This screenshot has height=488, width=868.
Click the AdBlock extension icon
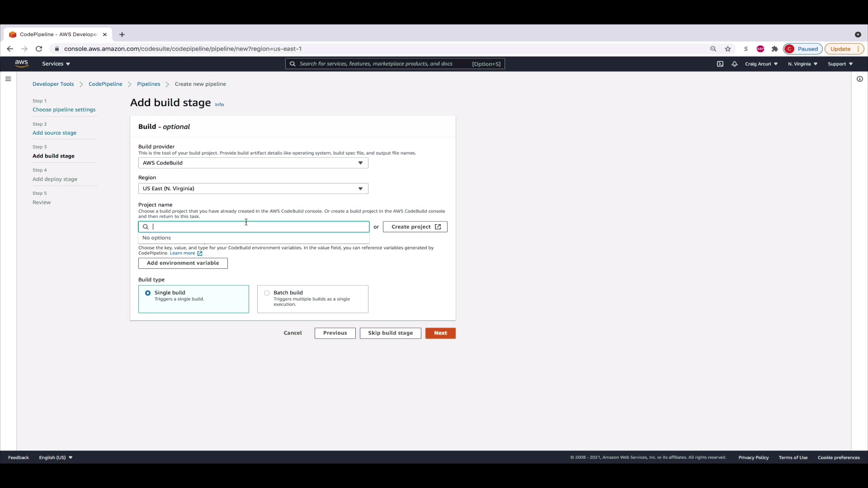coord(760,49)
